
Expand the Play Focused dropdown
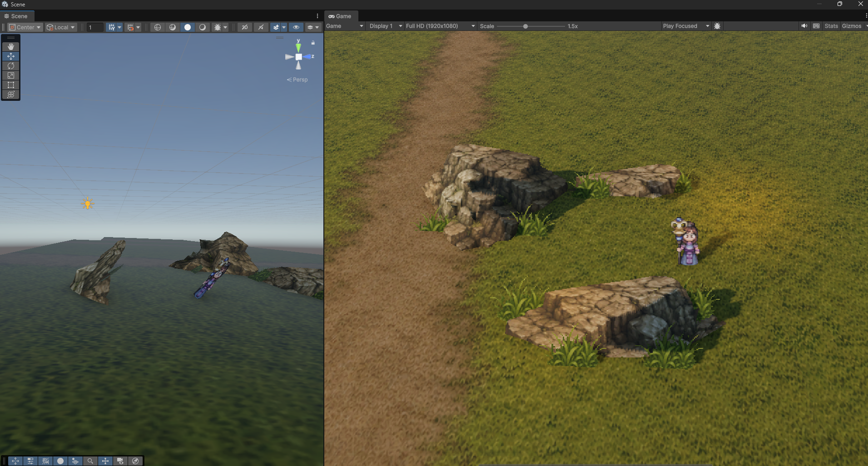click(x=686, y=26)
